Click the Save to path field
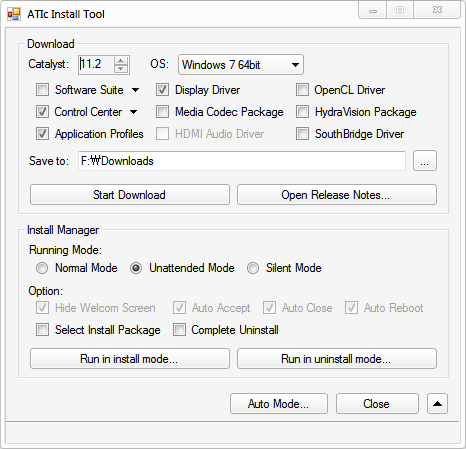466x449 pixels. pos(242,161)
